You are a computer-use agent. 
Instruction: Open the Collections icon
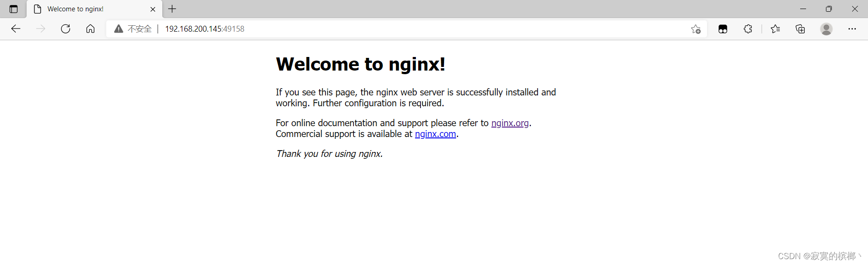800,29
